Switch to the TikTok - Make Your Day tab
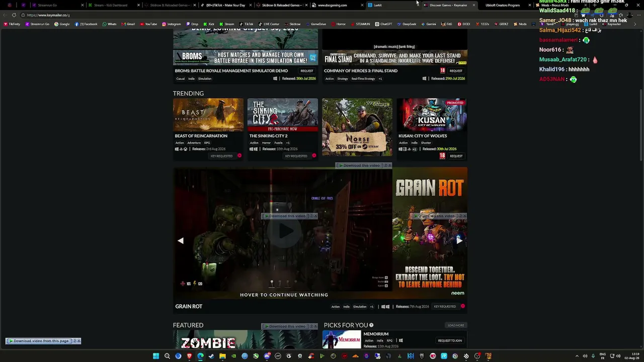Viewport: 644px width, 362px height. [225, 5]
